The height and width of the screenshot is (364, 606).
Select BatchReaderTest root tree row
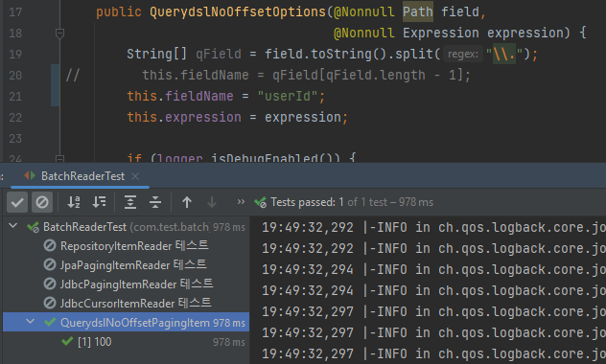126,227
